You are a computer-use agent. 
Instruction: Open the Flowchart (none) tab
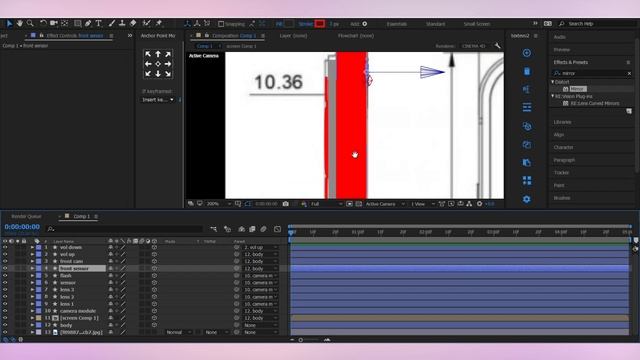pos(356,36)
